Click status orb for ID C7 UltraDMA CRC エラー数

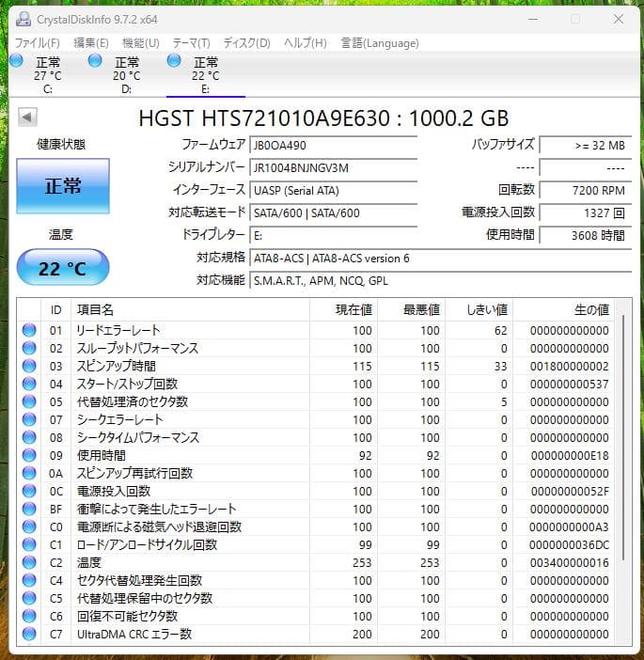[29, 634]
